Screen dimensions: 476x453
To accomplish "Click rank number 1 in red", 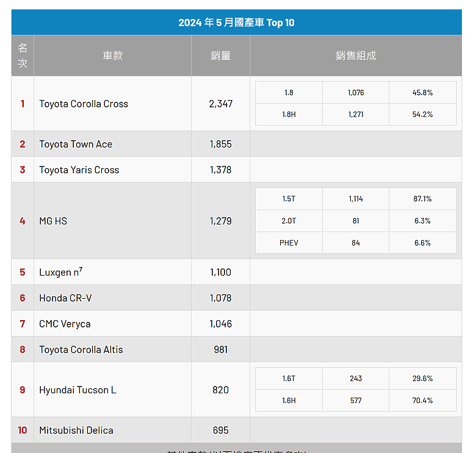I will pyautogui.click(x=23, y=104).
